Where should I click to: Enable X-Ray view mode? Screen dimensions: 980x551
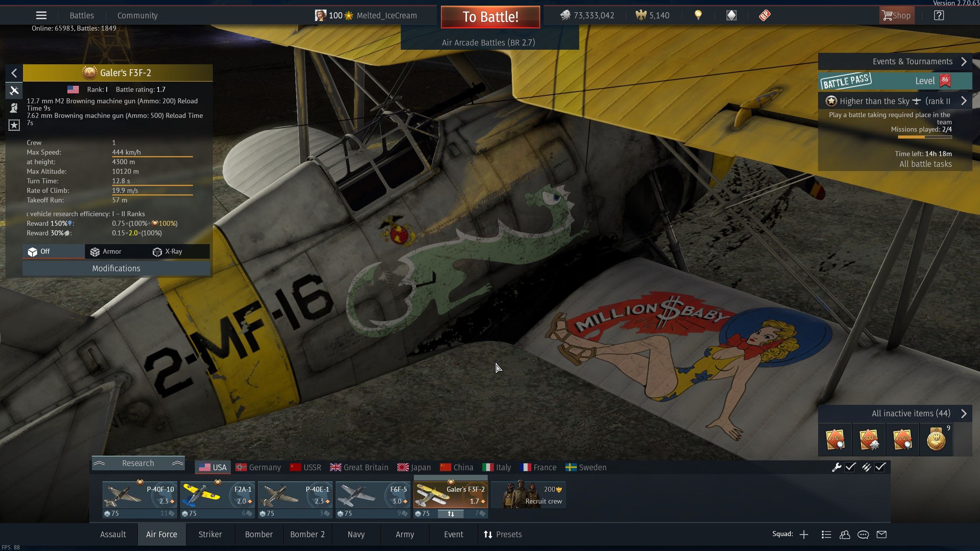[x=178, y=251]
